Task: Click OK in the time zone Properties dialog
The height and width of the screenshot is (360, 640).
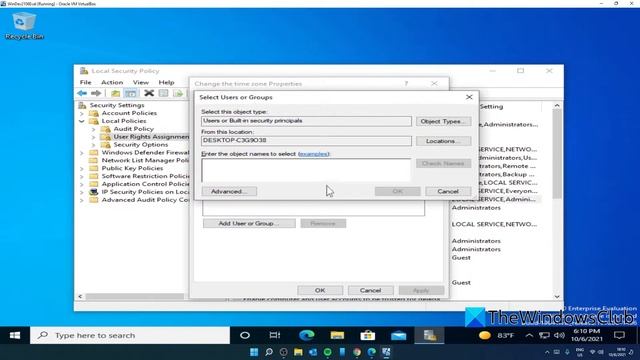Action: pos(320,290)
